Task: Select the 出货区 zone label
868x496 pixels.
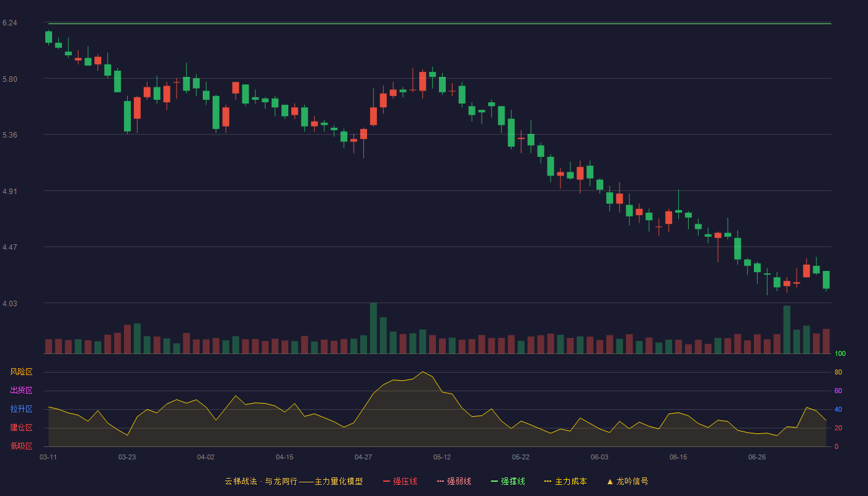Action: pos(22,391)
